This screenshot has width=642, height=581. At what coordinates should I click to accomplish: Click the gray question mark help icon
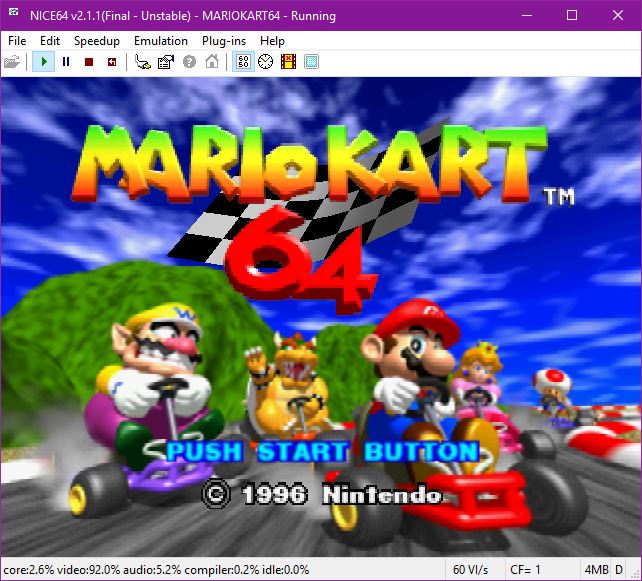tap(189, 62)
